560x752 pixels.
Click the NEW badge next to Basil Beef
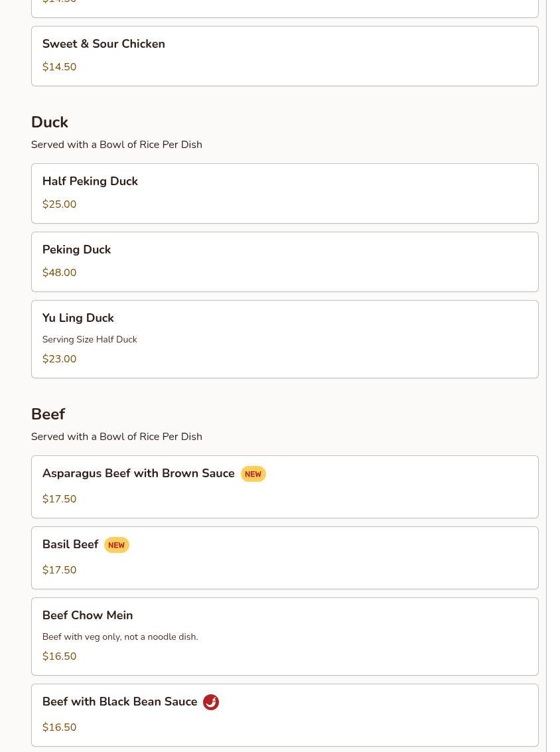coord(116,545)
